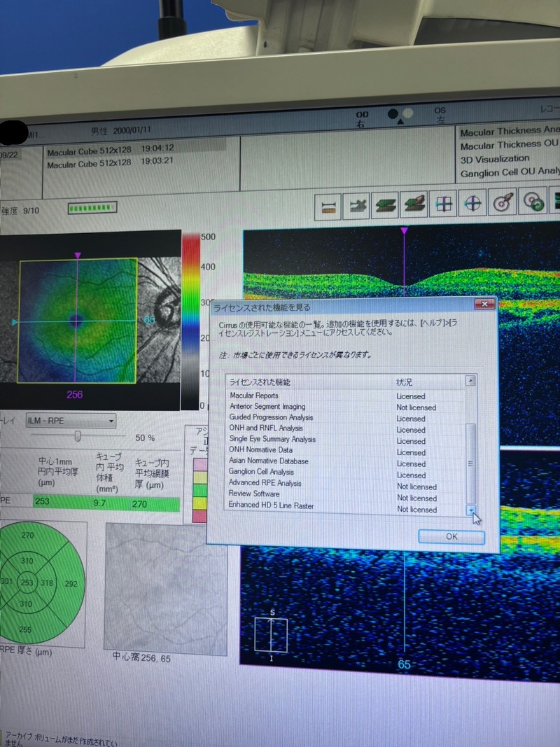
Task: Click the license list scroll-up arrow
Action: coord(471,382)
